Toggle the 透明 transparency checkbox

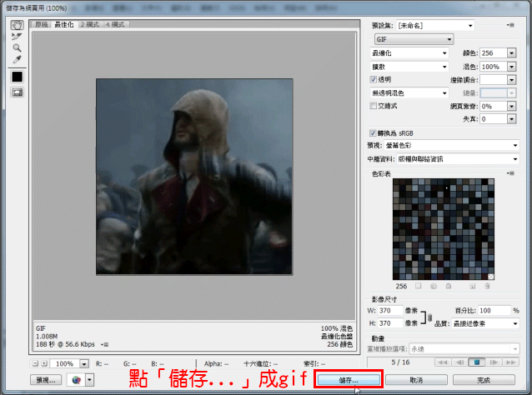[374, 79]
